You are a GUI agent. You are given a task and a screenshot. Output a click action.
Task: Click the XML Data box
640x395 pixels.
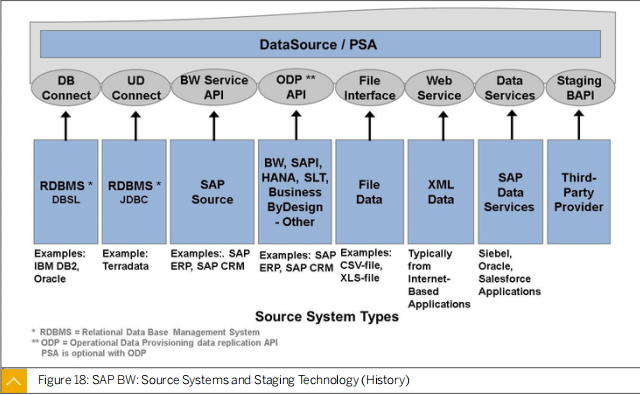pos(441,192)
